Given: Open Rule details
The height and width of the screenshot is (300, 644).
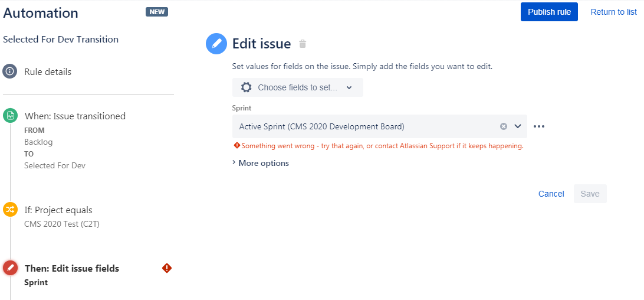Looking at the screenshot, I should [x=48, y=71].
